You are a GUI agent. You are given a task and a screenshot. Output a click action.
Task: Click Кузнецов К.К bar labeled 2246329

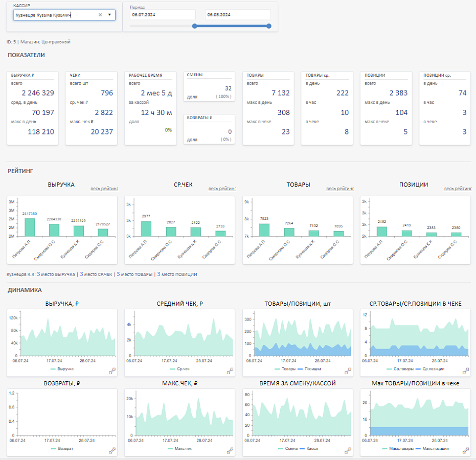click(79, 231)
